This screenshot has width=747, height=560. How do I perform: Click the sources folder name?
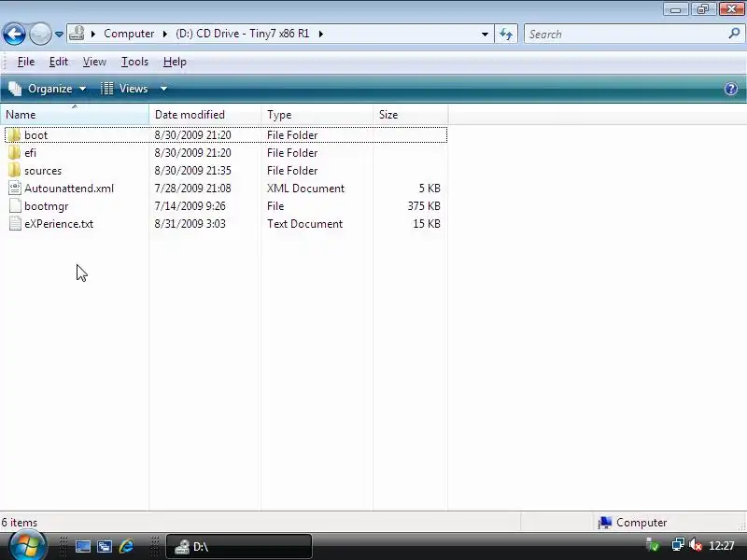click(43, 171)
